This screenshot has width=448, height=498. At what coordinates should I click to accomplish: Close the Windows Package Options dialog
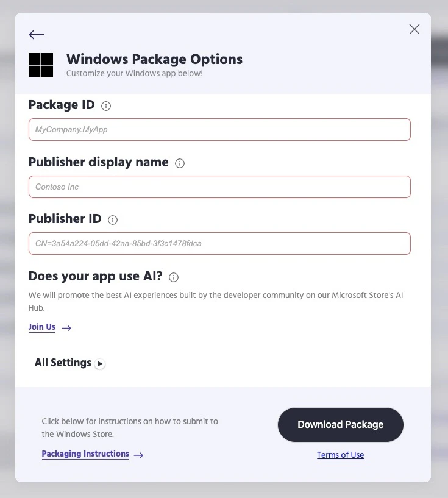(x=414, y=29)
